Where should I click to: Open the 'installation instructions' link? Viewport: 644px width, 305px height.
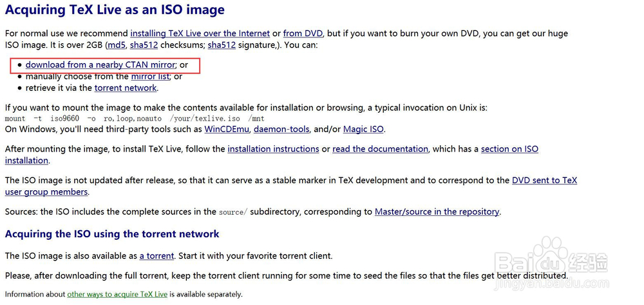click(274, 149)
